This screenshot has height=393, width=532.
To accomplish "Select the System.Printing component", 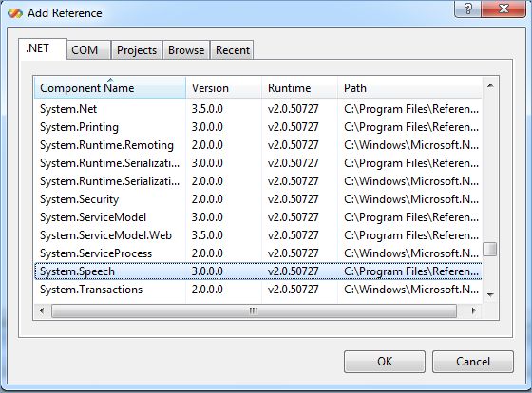I will click(257, 127).
